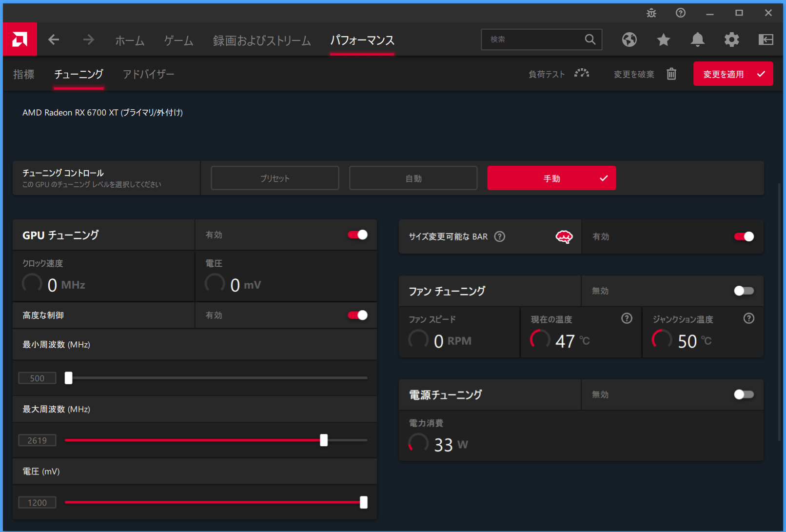Image resolution: width=786 pixels, height=532 pixels.
Task: Click the 最大周波数 slider handle
Action: [324, 440]
